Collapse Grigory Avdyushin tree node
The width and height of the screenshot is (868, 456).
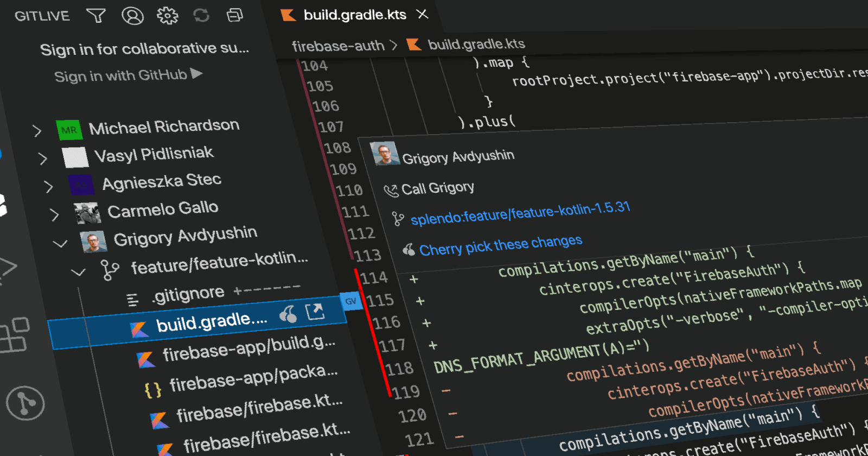pos(60,244)
